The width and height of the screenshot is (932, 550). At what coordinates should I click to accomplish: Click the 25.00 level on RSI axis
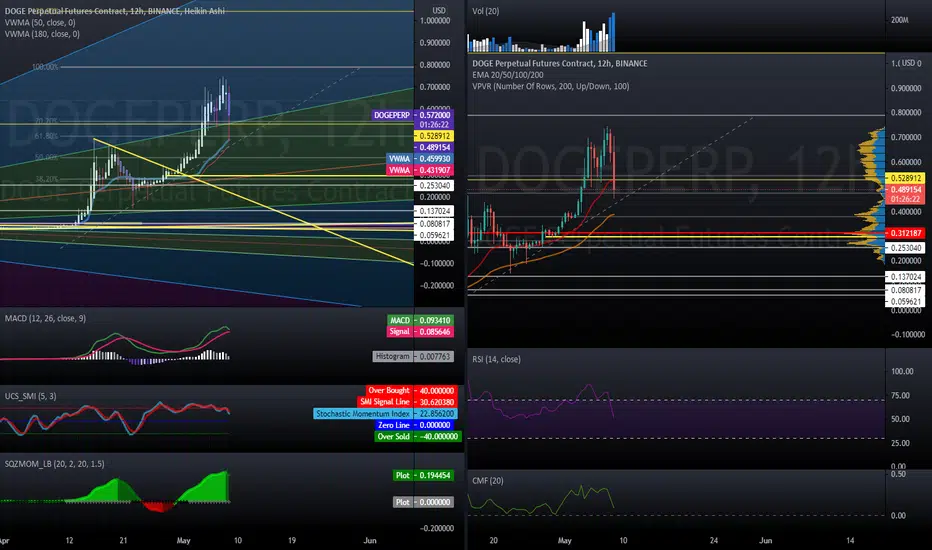(901, 443)
